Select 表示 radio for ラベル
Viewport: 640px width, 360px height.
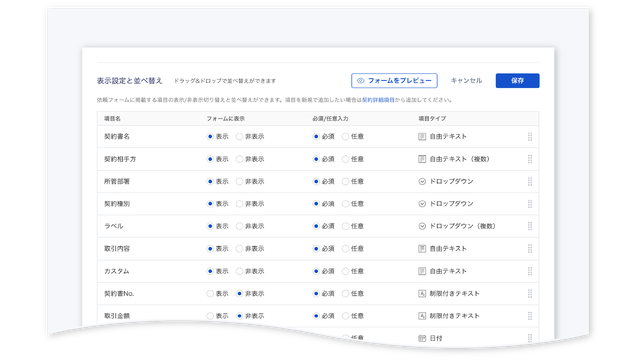[x=210, y=226]
